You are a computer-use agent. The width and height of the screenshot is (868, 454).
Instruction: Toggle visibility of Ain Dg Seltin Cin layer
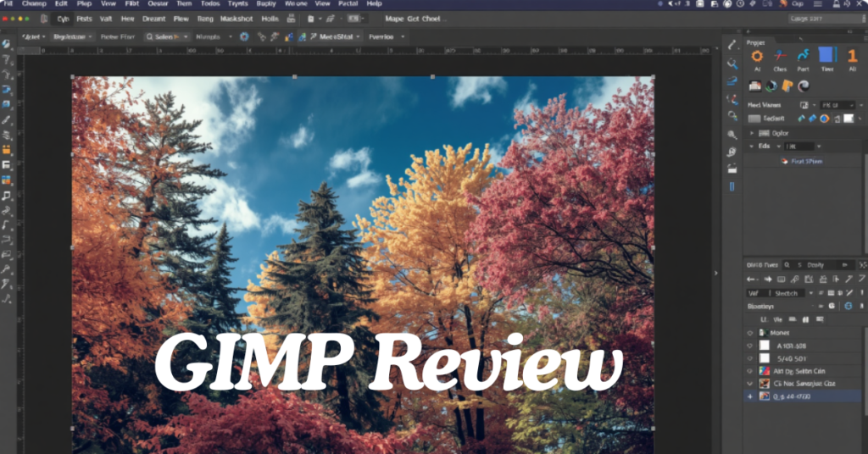click(750, 371)
